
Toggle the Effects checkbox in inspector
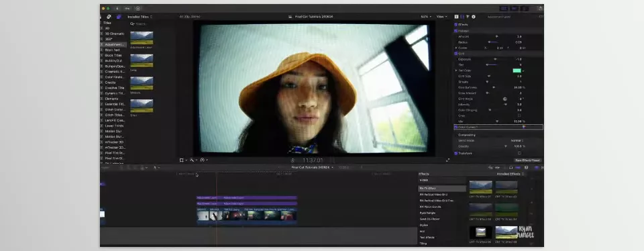coord(456,25)
